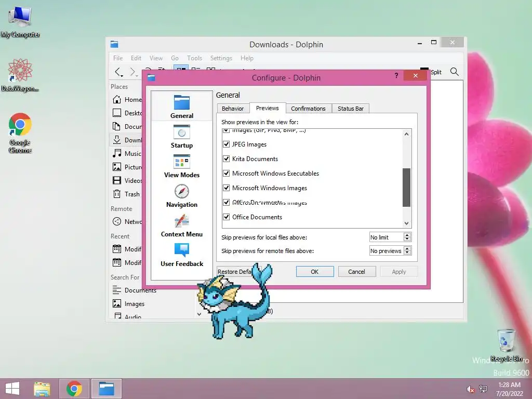
Task: Open the Go menu in Dolphin
Action: tap(175, 58)
